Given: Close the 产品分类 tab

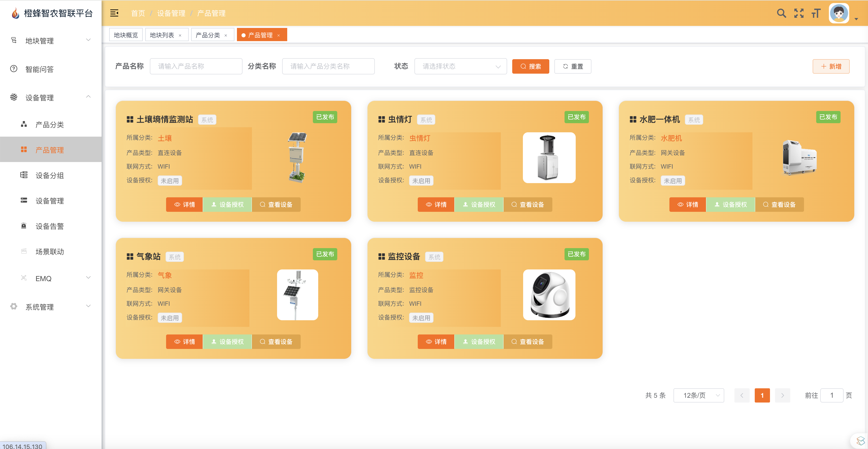Looking at the screenshot, I should 226,35.
